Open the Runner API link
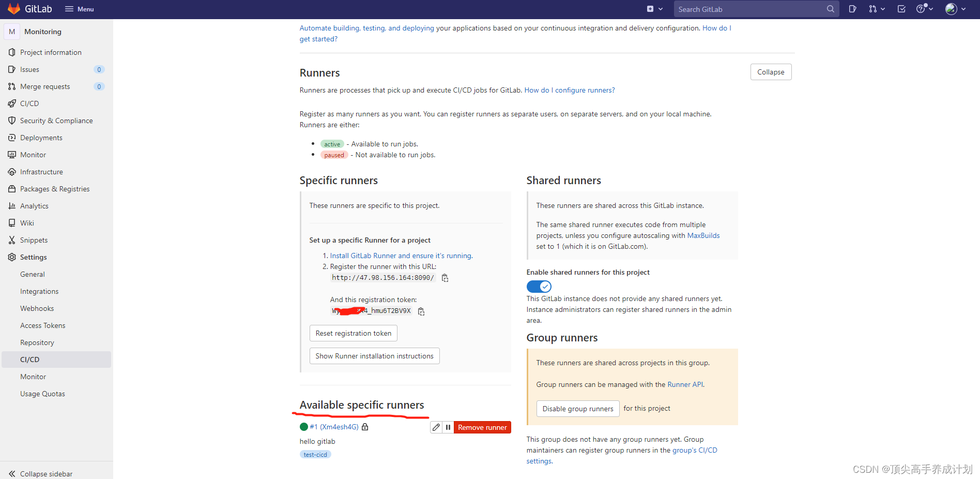Image resolution: width=980 pixels, height=479 pixels. 685,384
